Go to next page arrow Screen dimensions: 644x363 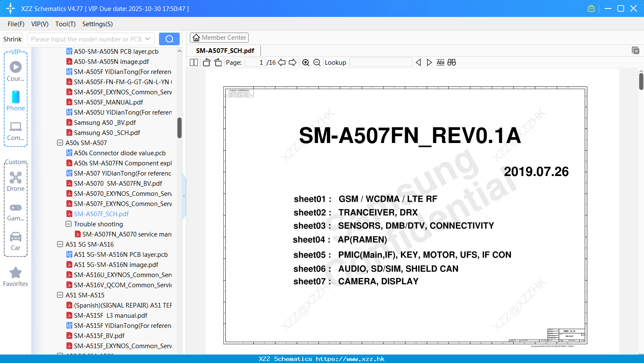point(293,63)
